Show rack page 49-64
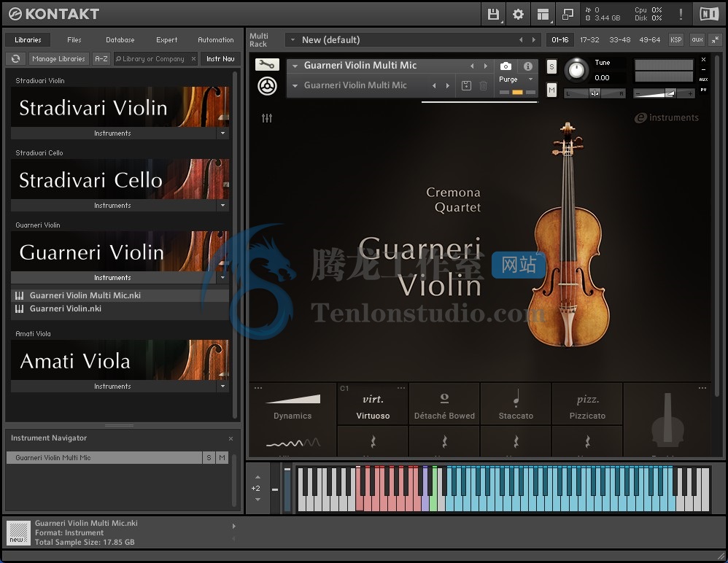The image size is (728, 563). [x=649, y=40]
